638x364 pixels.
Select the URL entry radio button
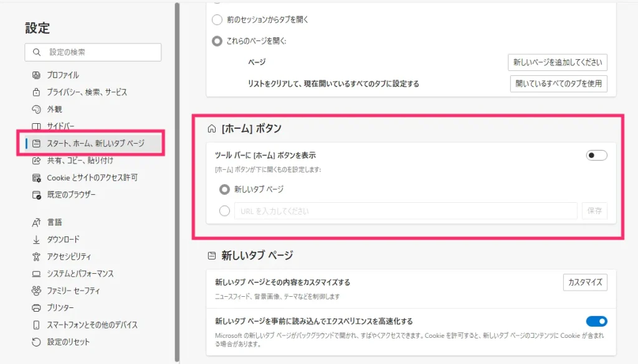225,211
